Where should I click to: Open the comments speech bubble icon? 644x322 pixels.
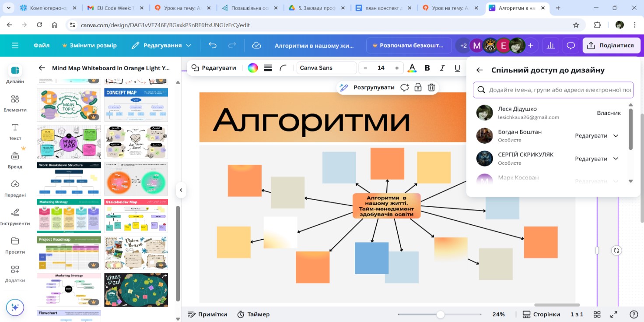coord(570,46)
